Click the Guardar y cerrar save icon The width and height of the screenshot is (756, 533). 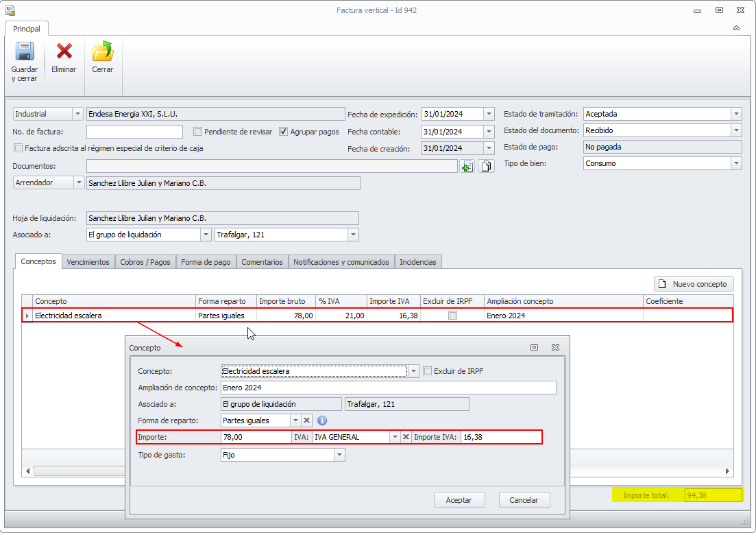pos(25,52)
